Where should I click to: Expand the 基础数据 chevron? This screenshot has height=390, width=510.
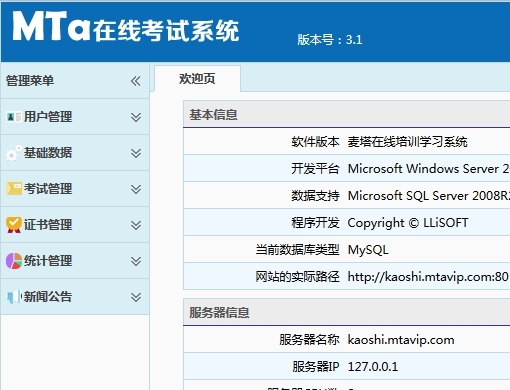pos(136,153)
